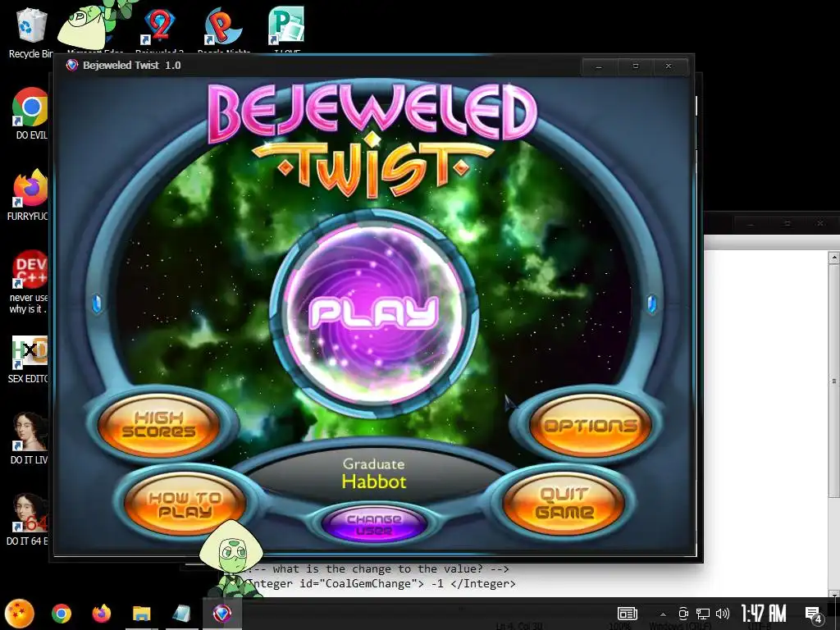Click the right blue gem arrow
840x630 pixels.
pyautogui.click(x=652, y=304)
